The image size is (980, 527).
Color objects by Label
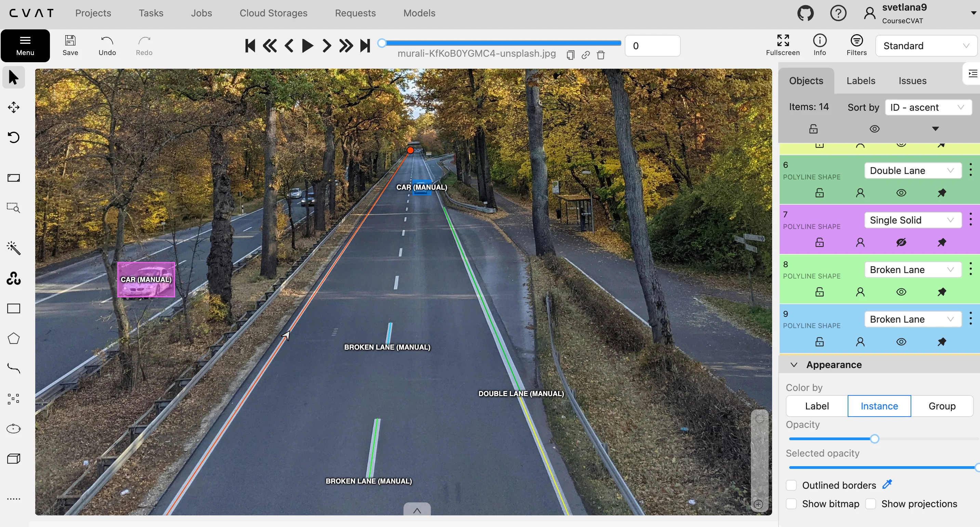pos(817,406)
